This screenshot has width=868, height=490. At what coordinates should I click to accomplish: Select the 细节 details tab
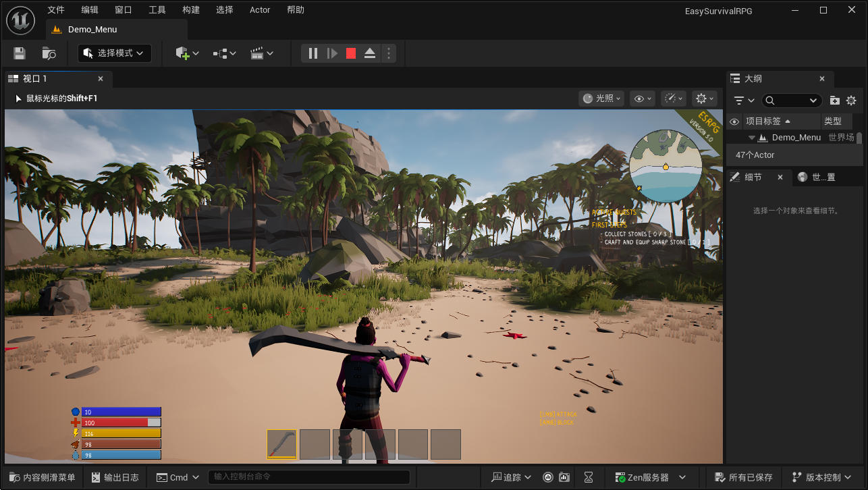(x=759, y=177)
